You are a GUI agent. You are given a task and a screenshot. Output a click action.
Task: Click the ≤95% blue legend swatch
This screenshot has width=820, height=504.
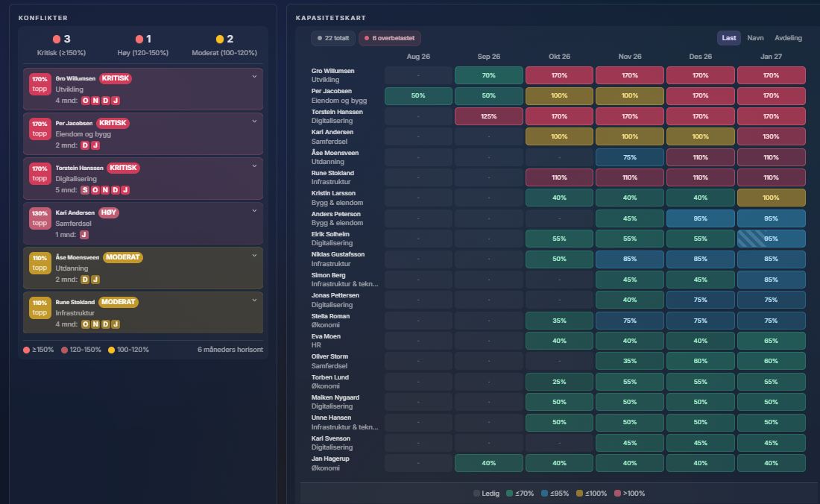pyautogui.click(x=544, y=493)
